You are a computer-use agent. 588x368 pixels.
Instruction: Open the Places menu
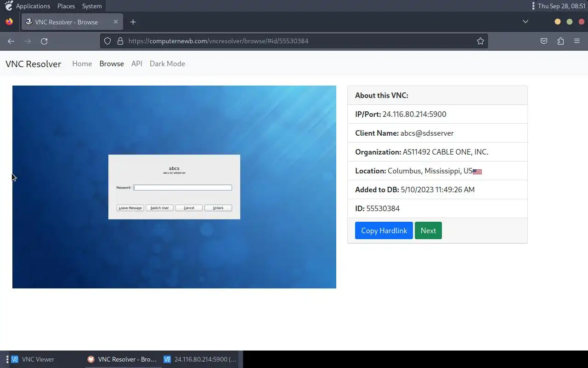66,6
